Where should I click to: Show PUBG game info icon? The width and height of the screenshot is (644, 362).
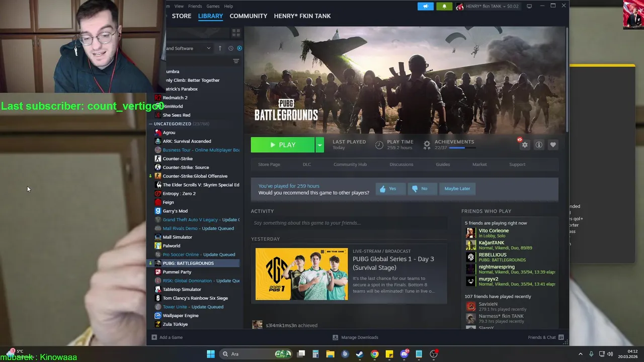(539, 145)
